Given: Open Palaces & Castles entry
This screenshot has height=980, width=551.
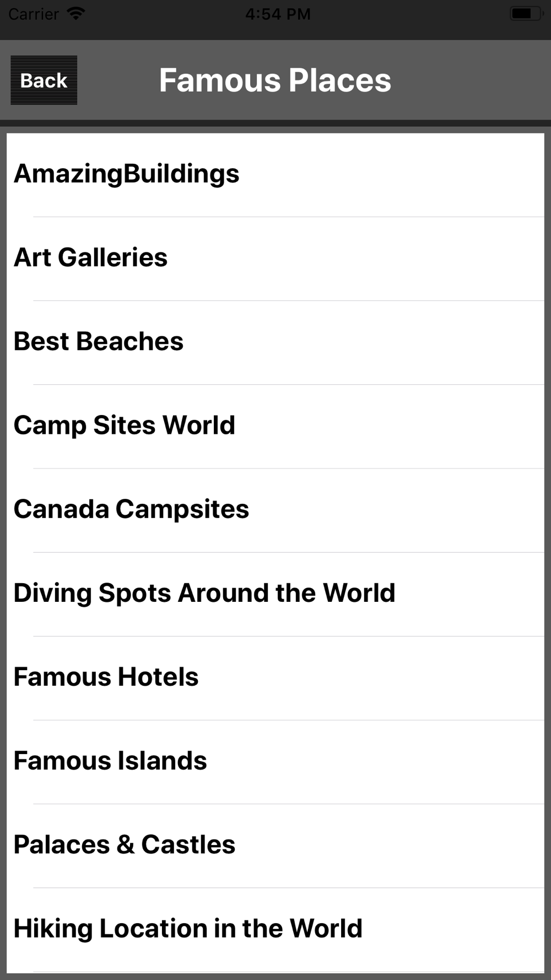Looking at the screenshot, I should [x=275, y=845].
